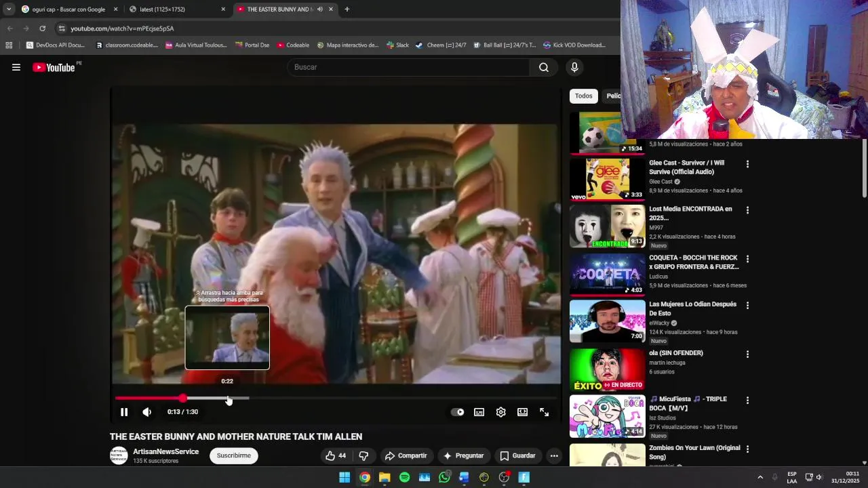
Task: Reload the current page
Action: pos(42,28)
